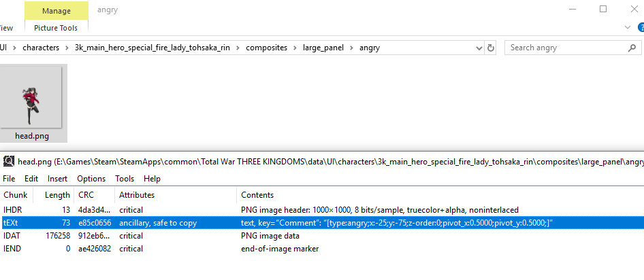644x280 pixels.
Task: Go to the characters breadcrumb folder
Action: tap(41, 48)
